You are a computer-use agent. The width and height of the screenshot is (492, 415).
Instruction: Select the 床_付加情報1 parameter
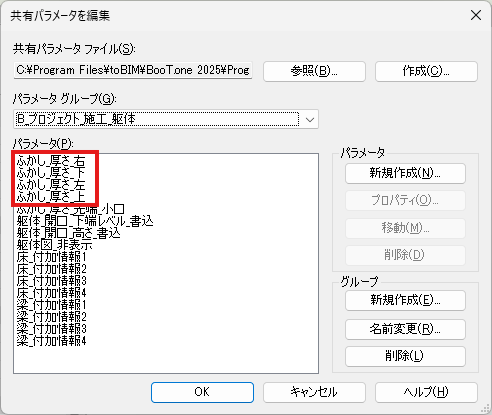pos(51,257)
